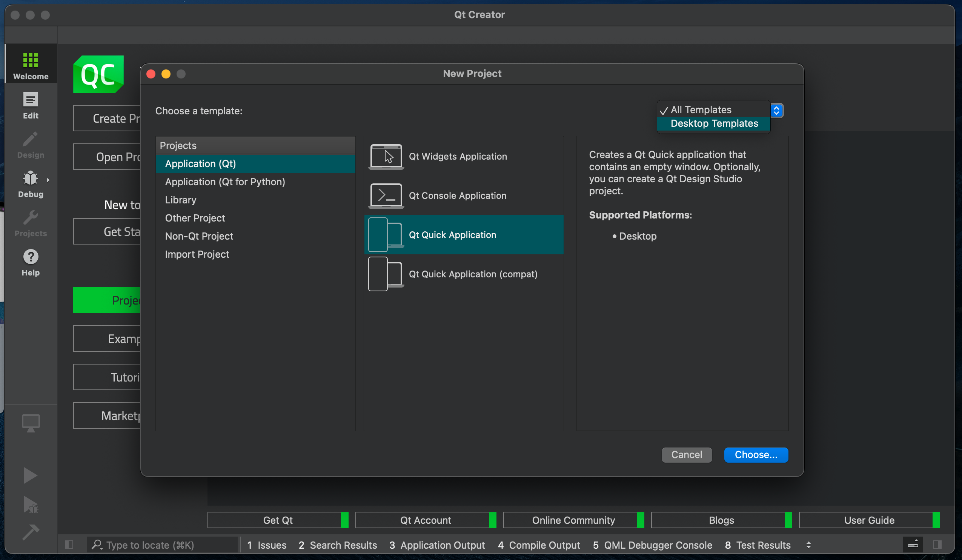Cancel the New Project dialog
The height and width of the screenshot is (560, 962).
click(686, 454)
